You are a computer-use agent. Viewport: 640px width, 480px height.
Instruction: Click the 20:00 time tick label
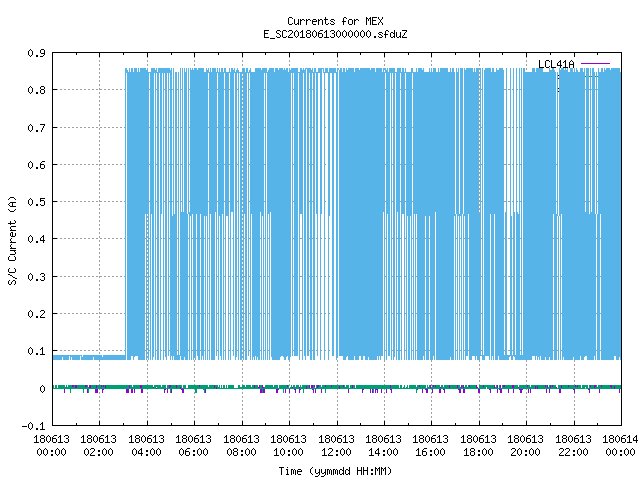[525, 452]
